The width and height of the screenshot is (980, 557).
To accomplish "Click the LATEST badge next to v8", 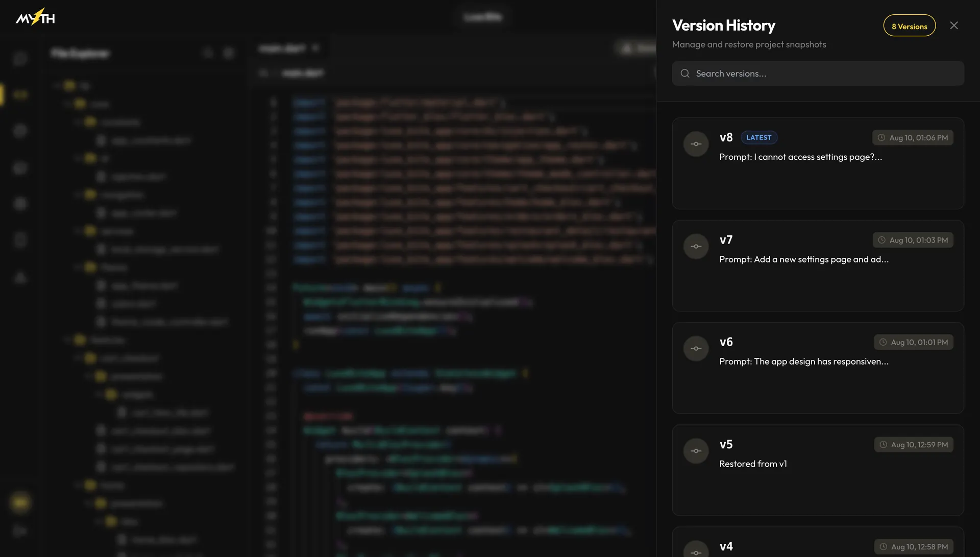I will point(758,138).
